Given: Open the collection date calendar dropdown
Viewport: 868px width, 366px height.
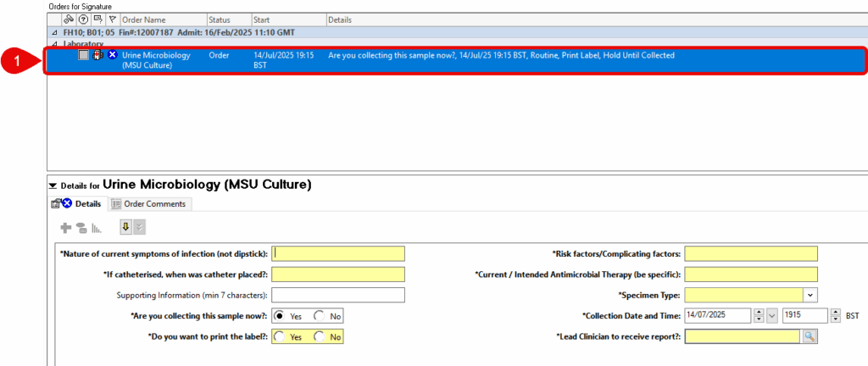Looking at the screenshot, I should pos(773,316).
